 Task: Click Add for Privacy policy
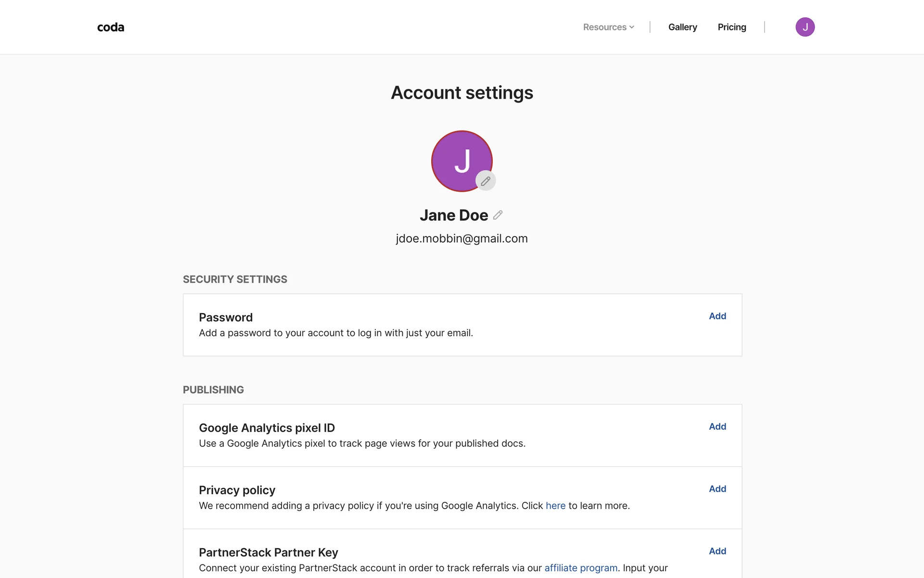coord(717,488)
